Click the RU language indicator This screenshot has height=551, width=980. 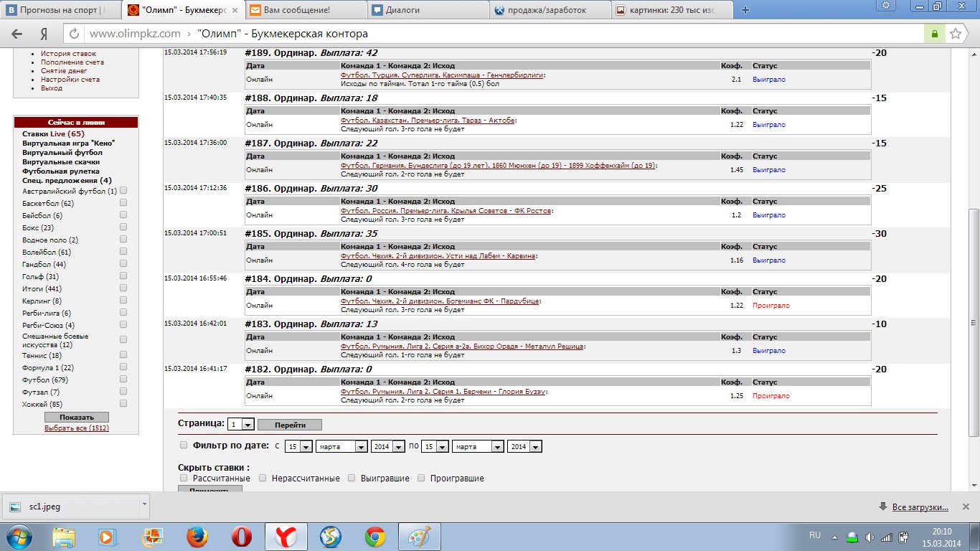(x=814, y=535)
